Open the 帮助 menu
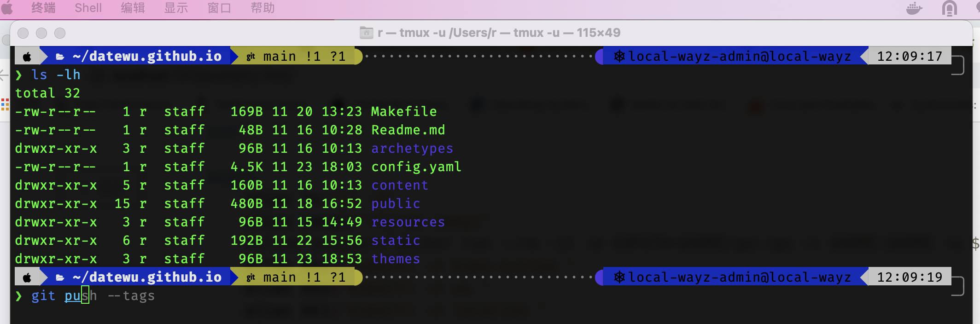Image resolution: width=980 pixels, height=324 pixels. 262,8
